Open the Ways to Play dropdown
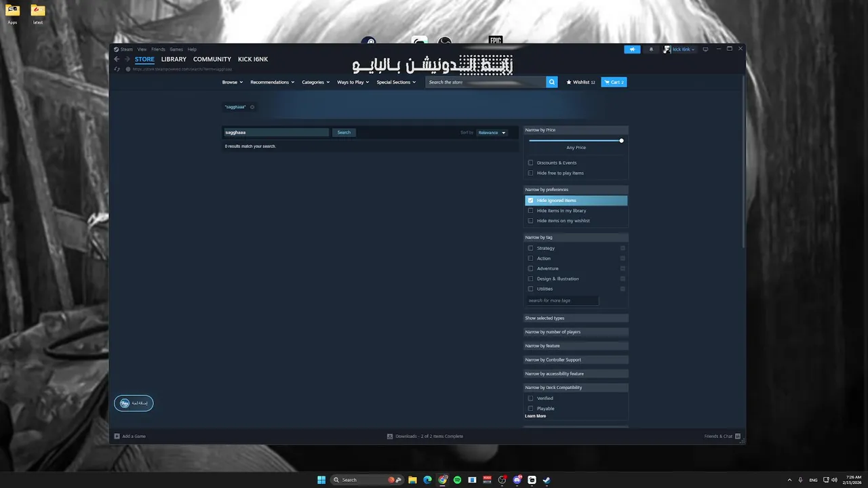 click(x=353, y=82)
